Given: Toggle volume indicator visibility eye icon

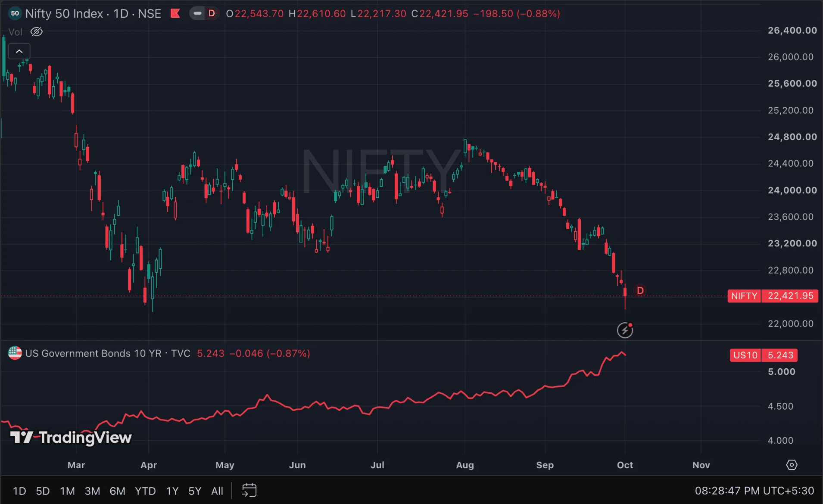Looking at the screenshot, I should [x=37, y=32].
